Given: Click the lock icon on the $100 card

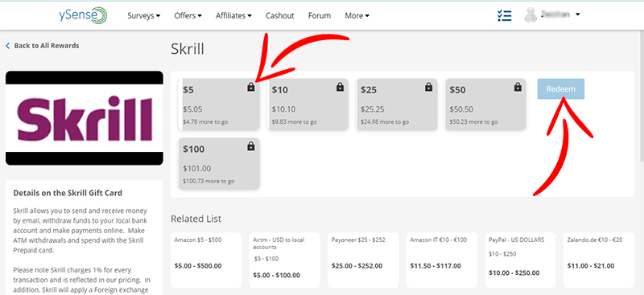Looking at the screenshot, I should coord(251,146).
